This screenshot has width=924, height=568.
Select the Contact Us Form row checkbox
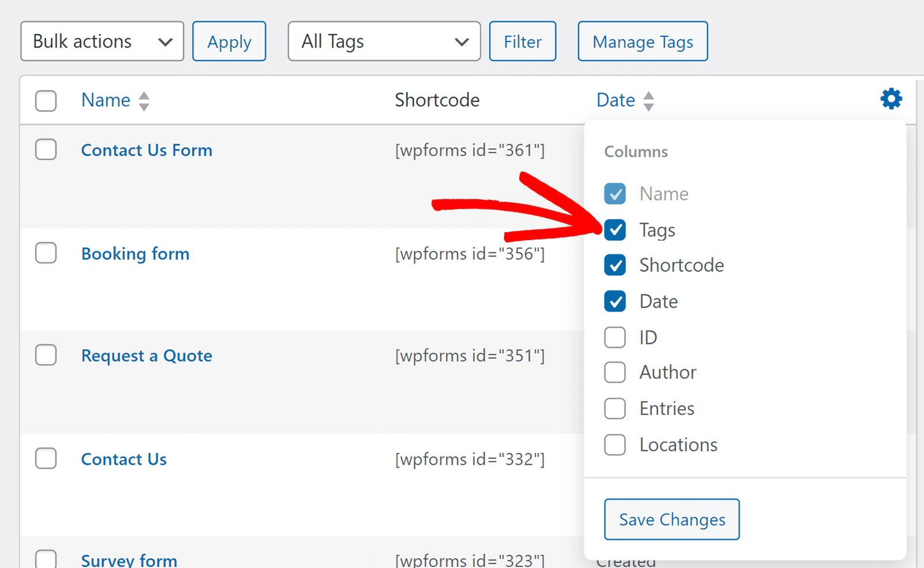(x=46, y=150)
